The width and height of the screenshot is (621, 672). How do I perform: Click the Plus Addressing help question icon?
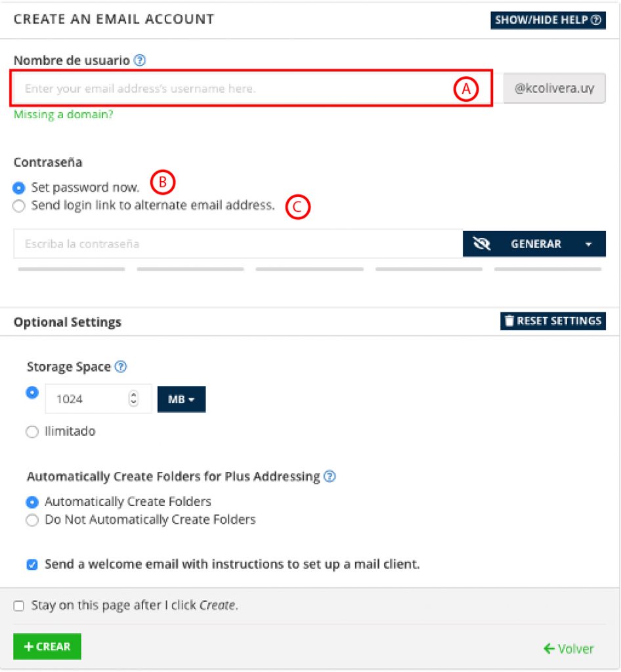point(330,476)
